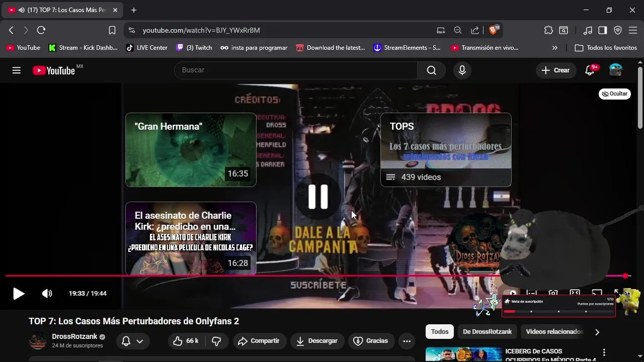Go back with the browser back arrow
This screenshot has width=644, height=362.
(x=11, y=30)
